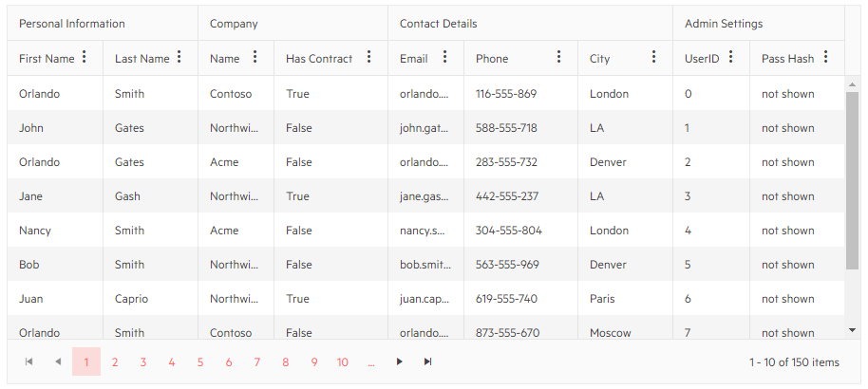Open City column menu icon
The height and width of the screenshot is (389, 868).
coord(654,58)
